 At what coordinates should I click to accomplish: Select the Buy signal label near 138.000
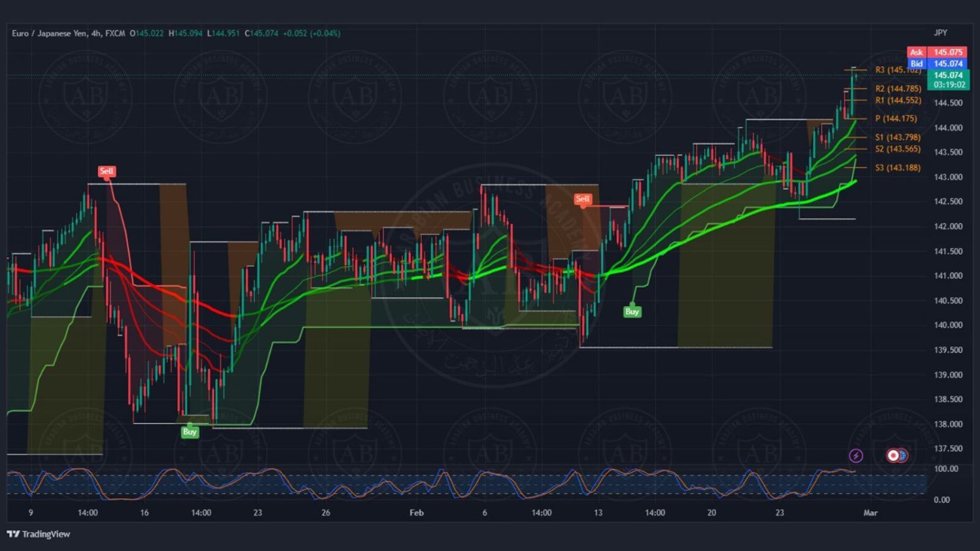pos(189,432)
